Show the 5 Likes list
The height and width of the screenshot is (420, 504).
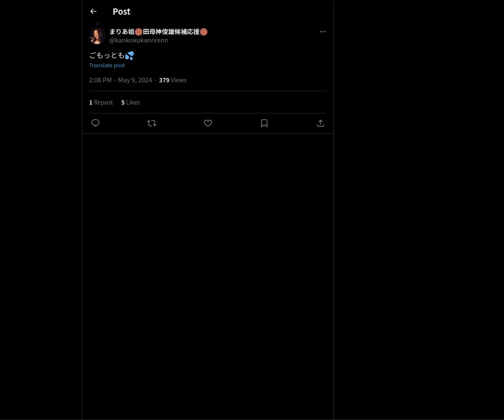131,102
